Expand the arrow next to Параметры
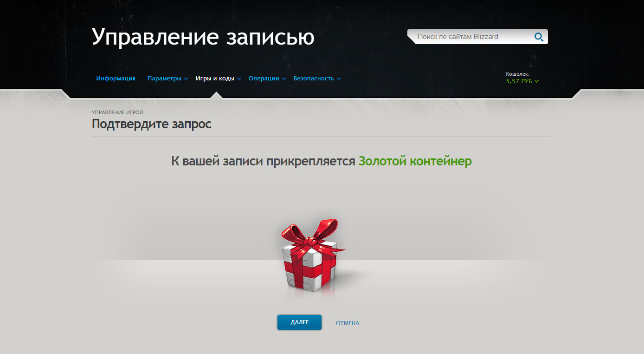This screenshot has height=354, width=644. pyautogui.click(x=186, y=79)
